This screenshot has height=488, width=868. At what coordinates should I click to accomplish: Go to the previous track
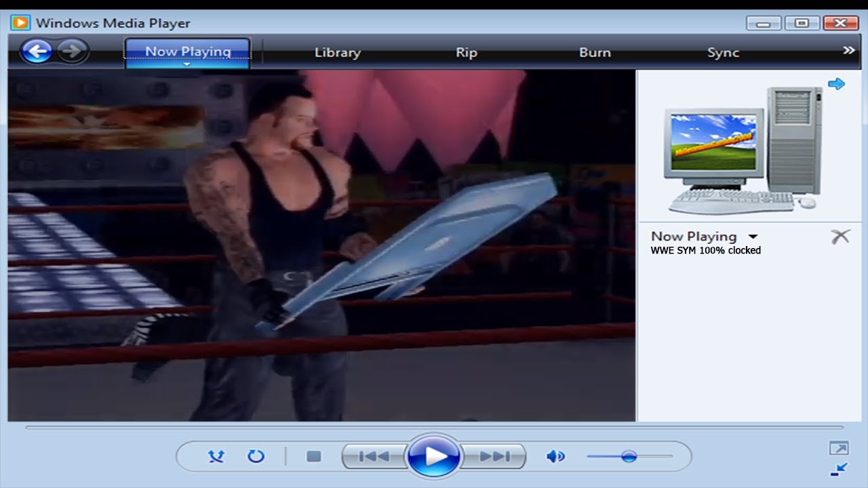[x=374, y=456]
